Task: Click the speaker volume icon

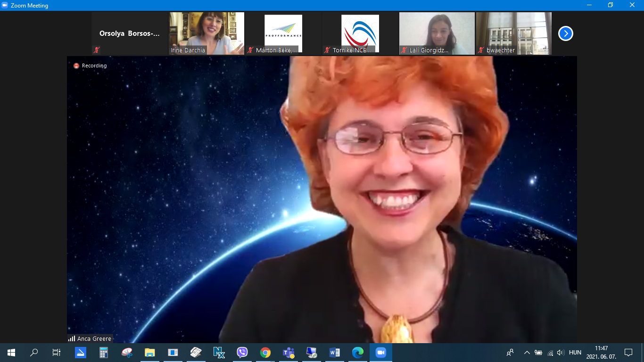Action: 561,353
